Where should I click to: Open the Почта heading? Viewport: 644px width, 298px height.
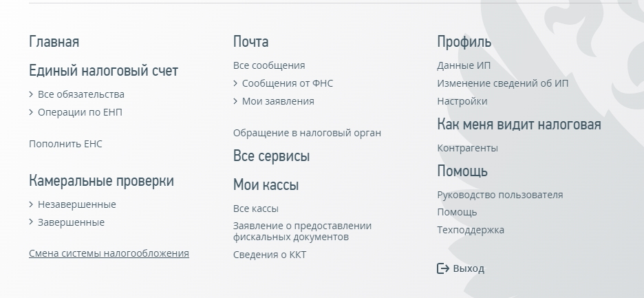click(251, 42)
